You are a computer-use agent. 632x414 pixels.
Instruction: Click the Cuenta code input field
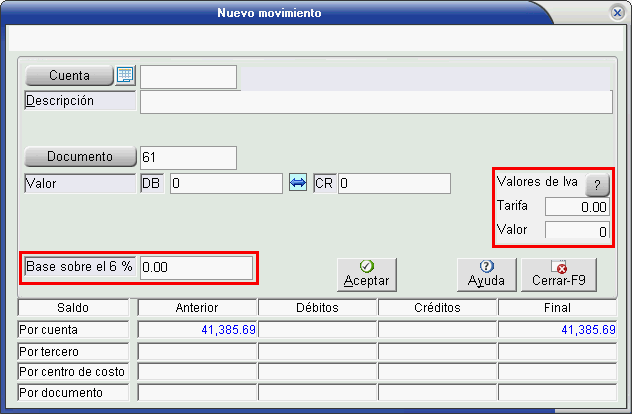(x=188, y=77)
